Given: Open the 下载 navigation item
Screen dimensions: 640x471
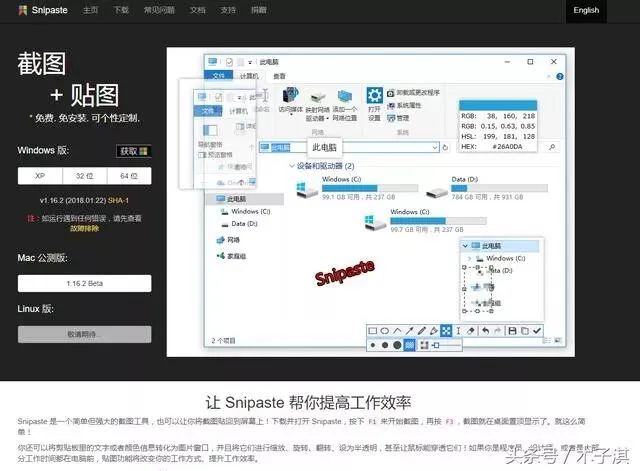Looking at the screenshot, I should pyautogui.click(x=121, y=10).
